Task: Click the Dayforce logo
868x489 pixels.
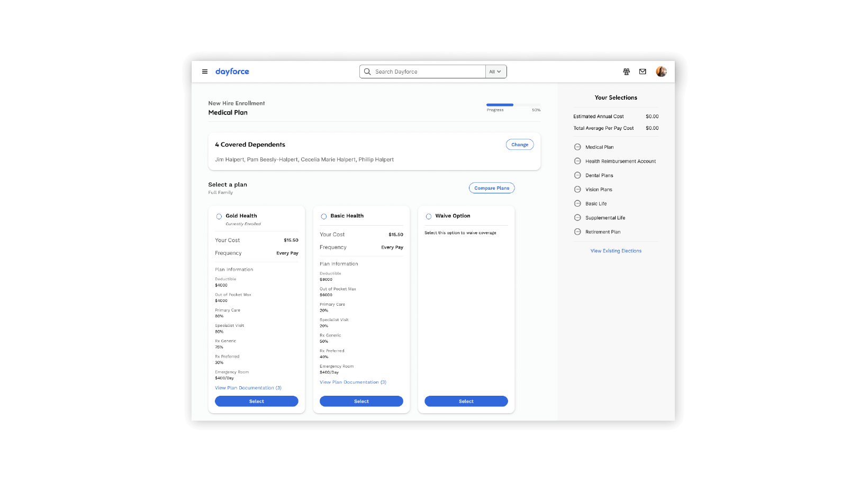Action: pos(232,71)
